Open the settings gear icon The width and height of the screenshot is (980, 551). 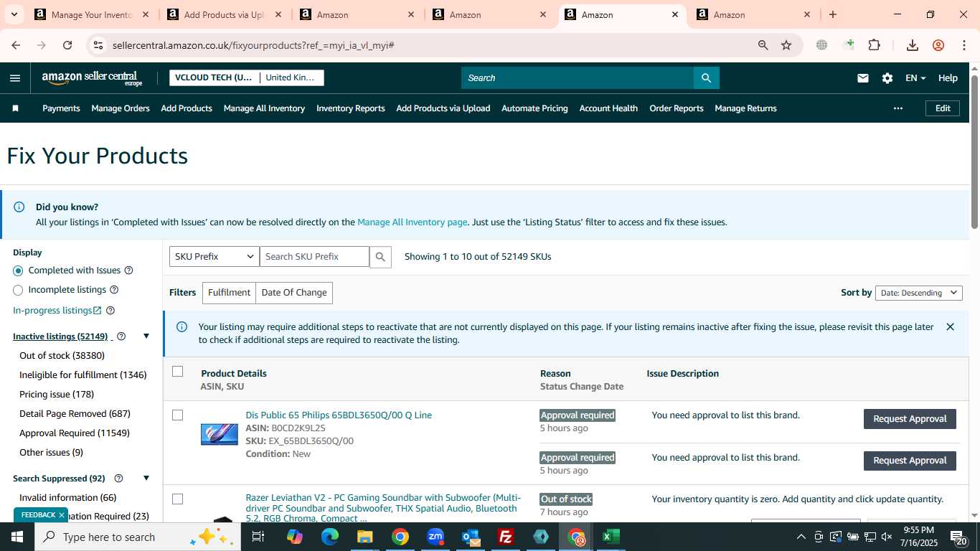[x=887, y=78]
